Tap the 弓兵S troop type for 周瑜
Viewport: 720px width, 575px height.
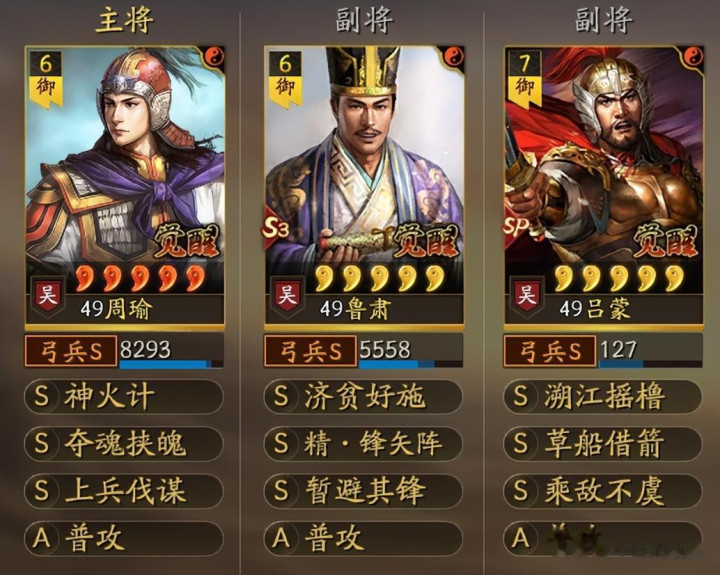click(x=71, y=351)
